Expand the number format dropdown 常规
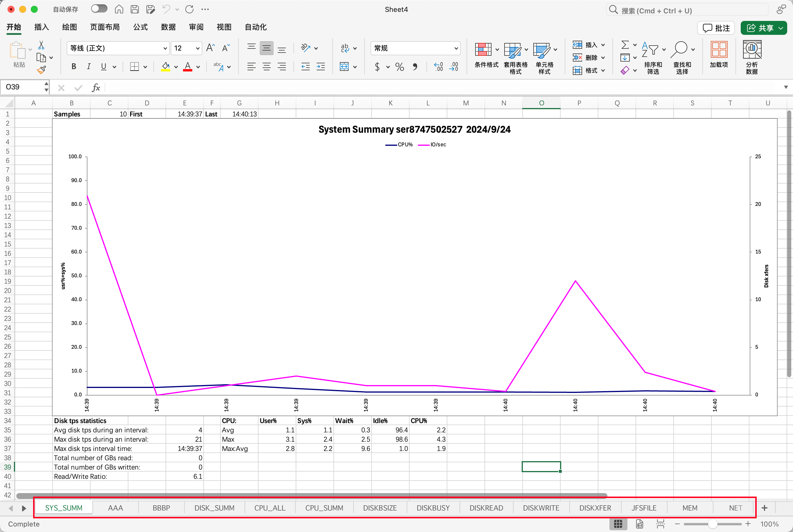793x532 pixels. (456, 48)
